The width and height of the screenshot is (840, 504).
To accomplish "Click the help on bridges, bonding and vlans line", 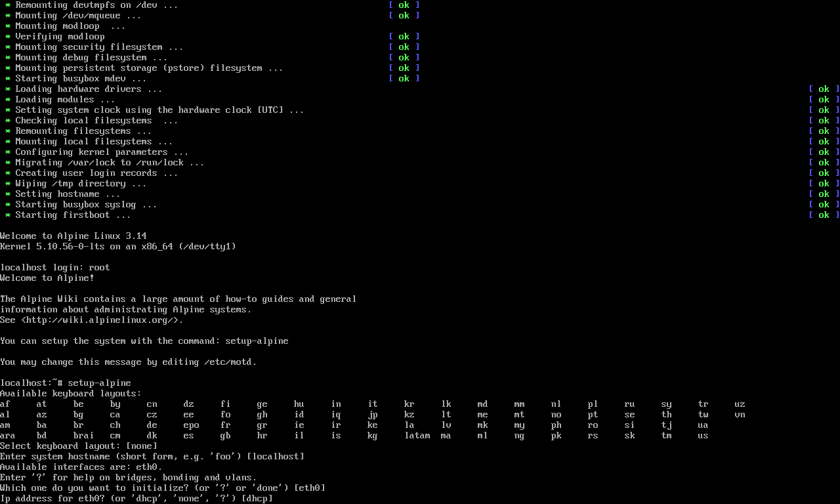I will [x=129, y=477].
